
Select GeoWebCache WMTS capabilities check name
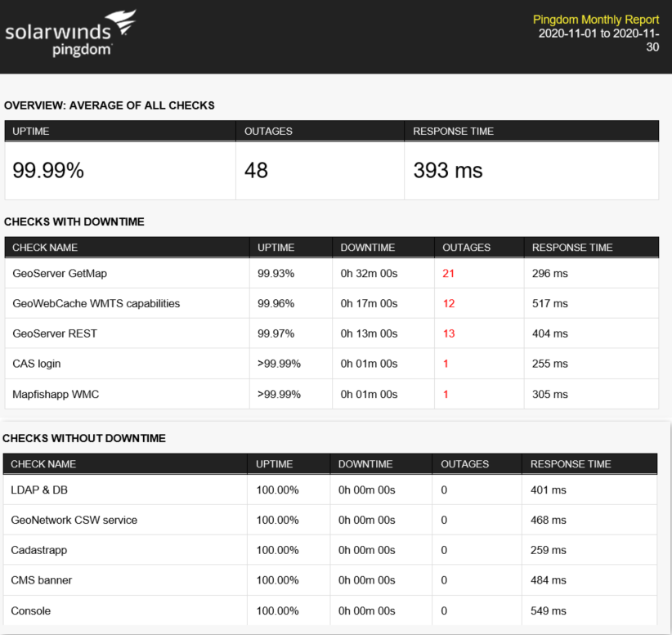tap(96, 303)
